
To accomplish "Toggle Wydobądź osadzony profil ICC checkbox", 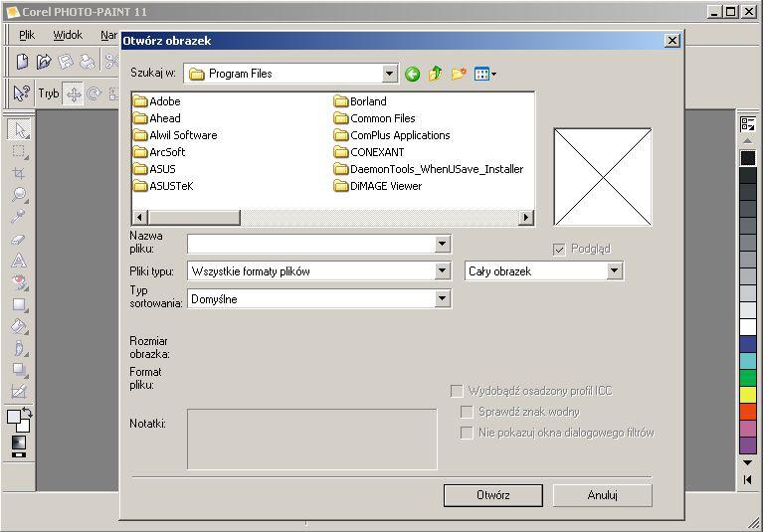I will coord(457,391).
